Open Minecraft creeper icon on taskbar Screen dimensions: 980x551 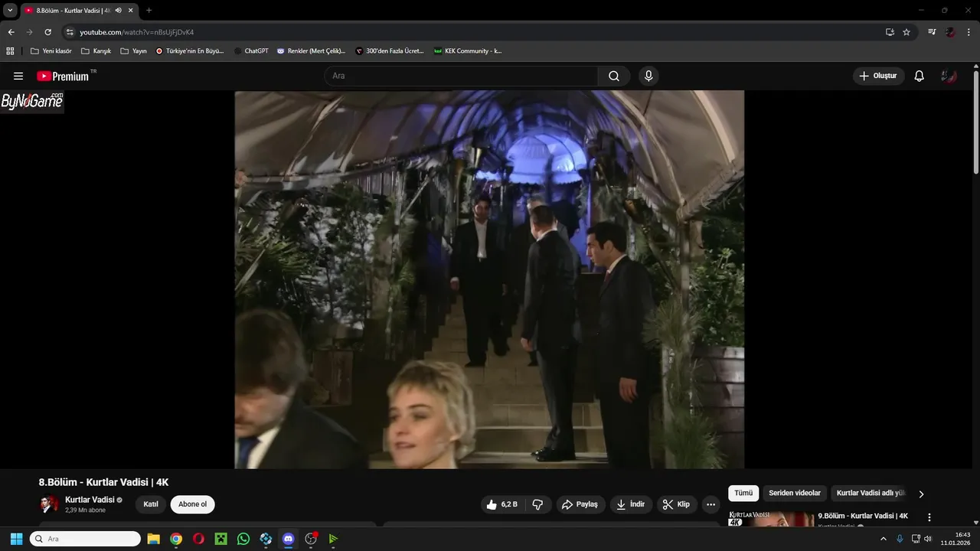coord(220,539)
